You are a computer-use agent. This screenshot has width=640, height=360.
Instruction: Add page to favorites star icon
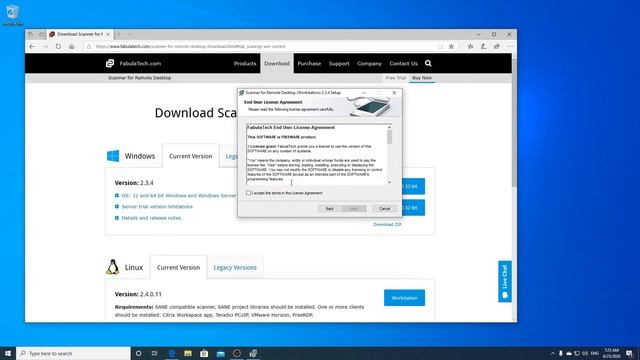click(x=451, y=47)
